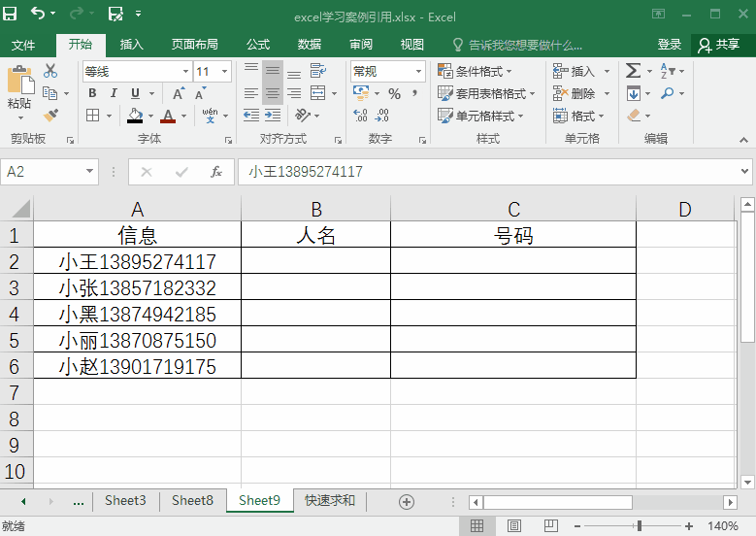
Task: Click the fill color bucket swatch
Action: pos(135,116)
